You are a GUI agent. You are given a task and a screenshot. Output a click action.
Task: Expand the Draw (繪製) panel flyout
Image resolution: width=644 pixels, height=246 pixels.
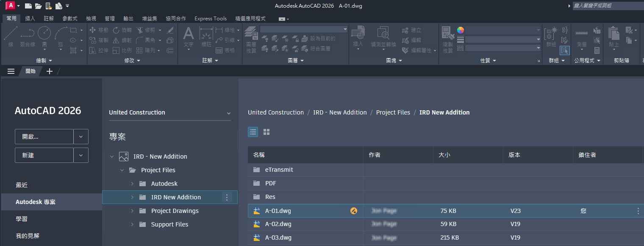tap(44, 61)
